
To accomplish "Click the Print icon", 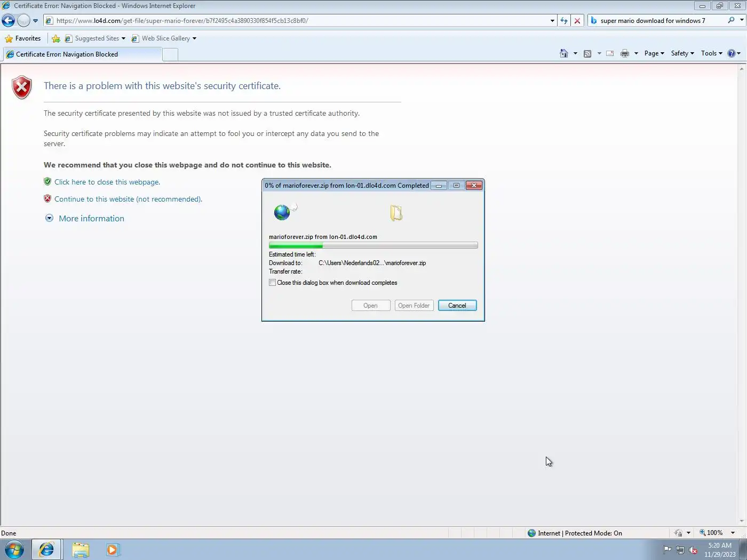I will tap(625, 53).
